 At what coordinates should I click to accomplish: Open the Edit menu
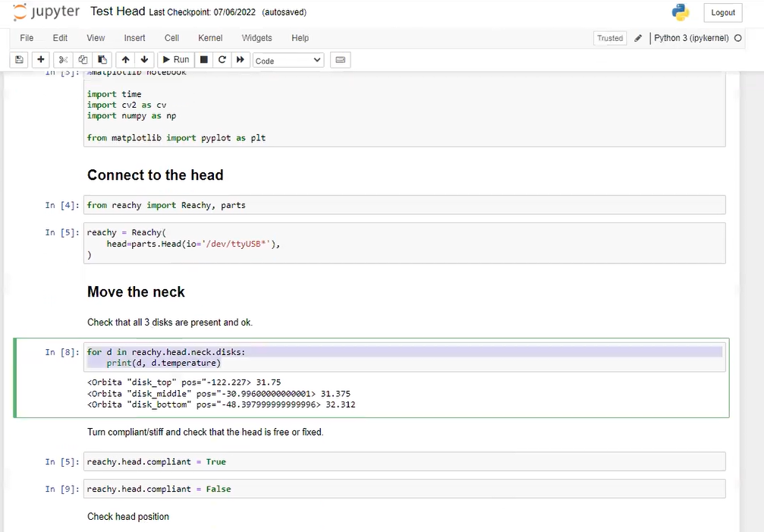click(x=60, y=38)
